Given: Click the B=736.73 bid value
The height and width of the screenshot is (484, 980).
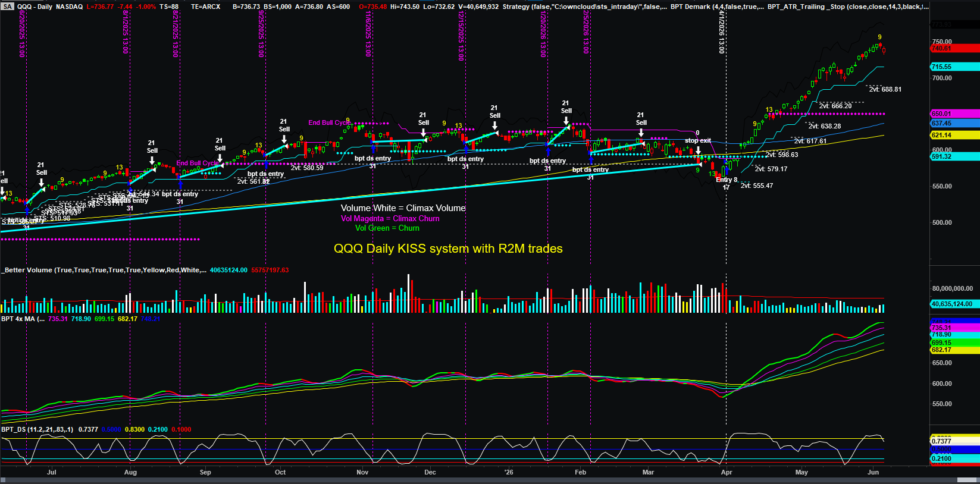Looking at the screenshot, I should [246, 7].
